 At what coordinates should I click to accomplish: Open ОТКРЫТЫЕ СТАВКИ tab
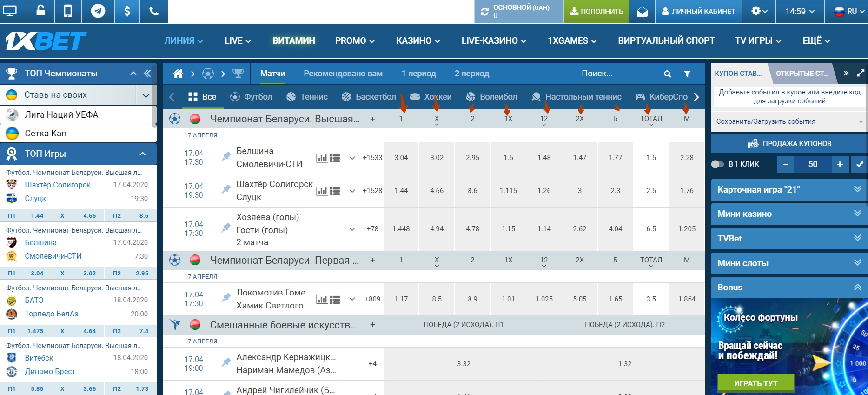pos(802,73)
